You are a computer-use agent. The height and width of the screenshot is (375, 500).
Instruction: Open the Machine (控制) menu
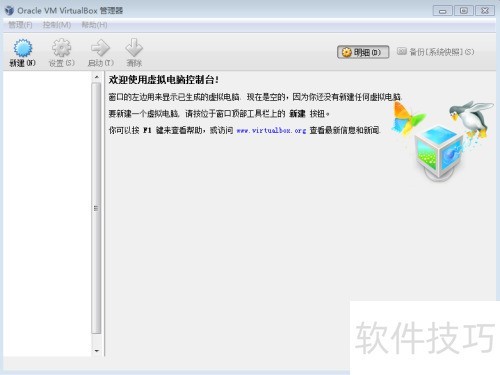point(57,25)
